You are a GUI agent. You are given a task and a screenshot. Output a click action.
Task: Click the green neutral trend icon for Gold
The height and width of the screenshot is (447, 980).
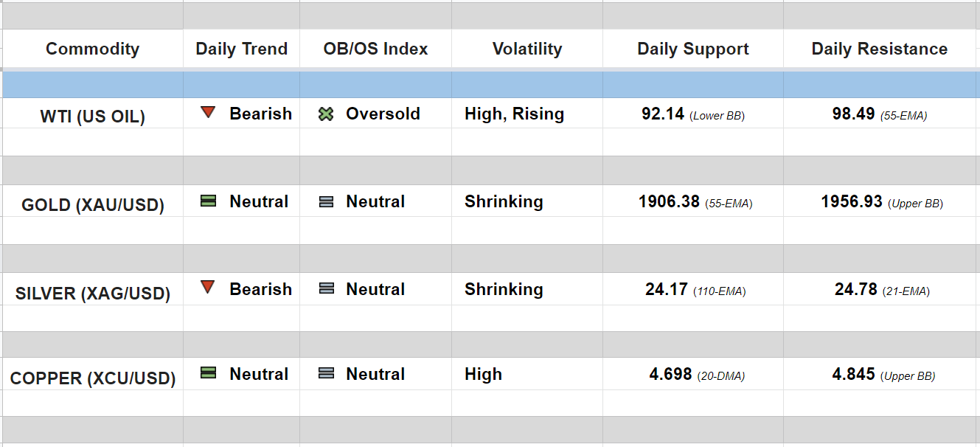pyautogui.click(x=209, y=201)
